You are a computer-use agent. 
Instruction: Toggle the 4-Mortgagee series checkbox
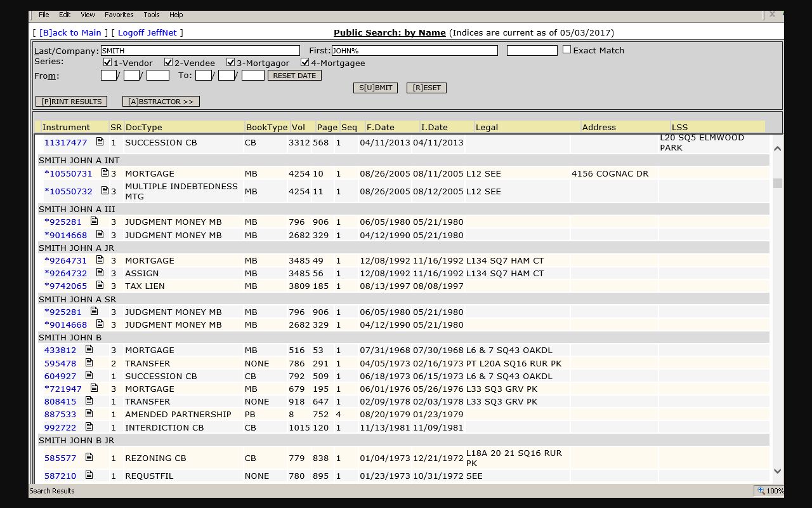pos(304,62)
